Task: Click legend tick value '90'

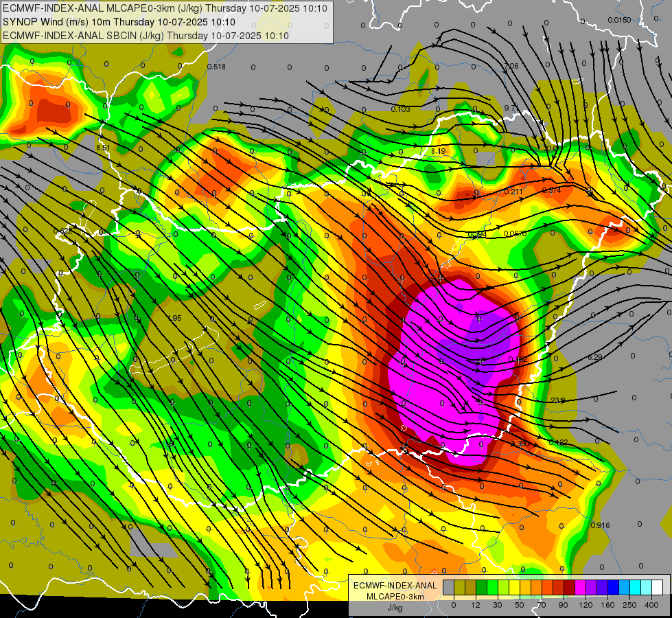Action: (x=563, y=605)
